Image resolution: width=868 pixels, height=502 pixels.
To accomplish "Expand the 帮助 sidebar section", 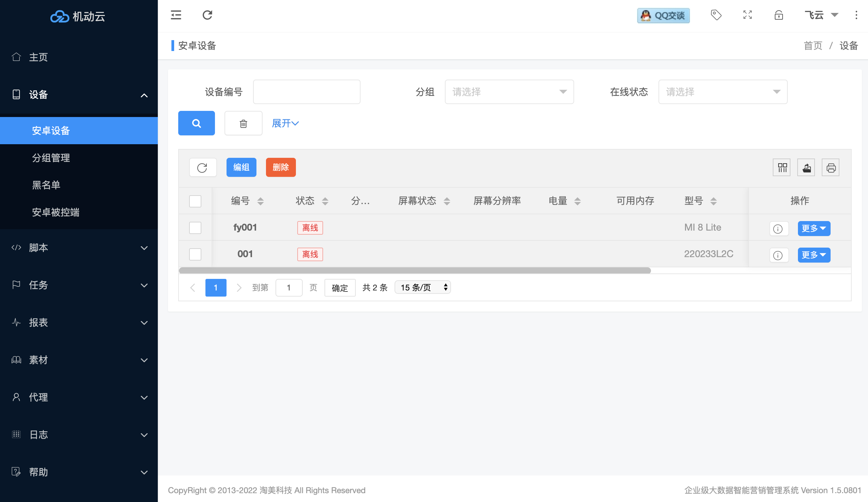I will point(79,472).
